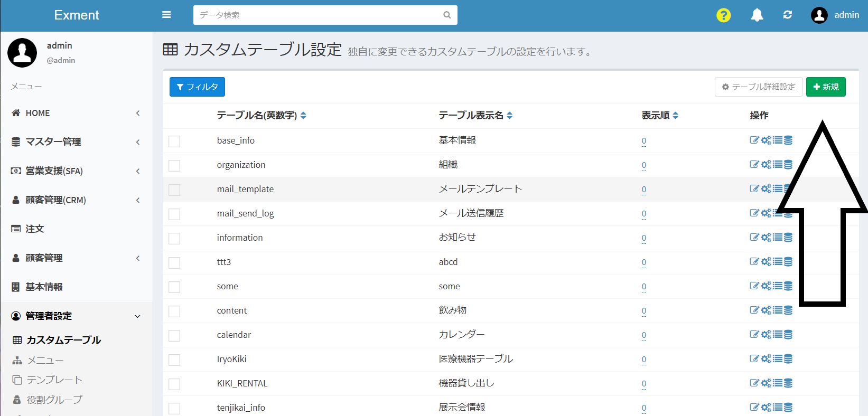Check the base_info row checkbox
Image resolution: width=868 pixels, height=416 pixels.
[174, 141]
